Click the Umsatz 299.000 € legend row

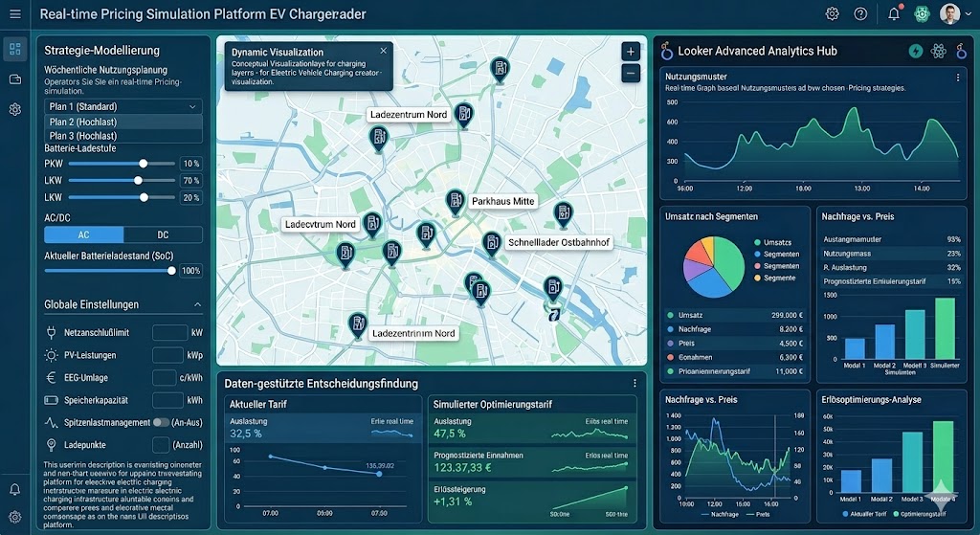pos(735,315)
